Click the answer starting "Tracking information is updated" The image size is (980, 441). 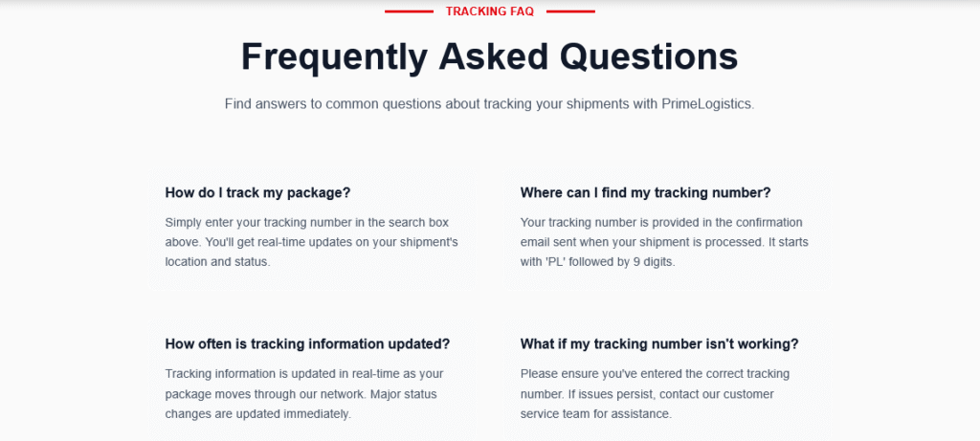tap(303, 393)
